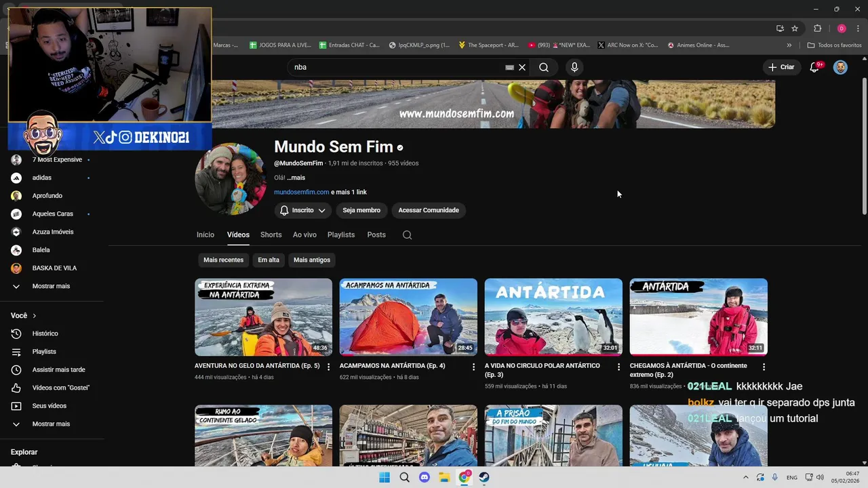Open Windows taskbar search

point(405,477)
